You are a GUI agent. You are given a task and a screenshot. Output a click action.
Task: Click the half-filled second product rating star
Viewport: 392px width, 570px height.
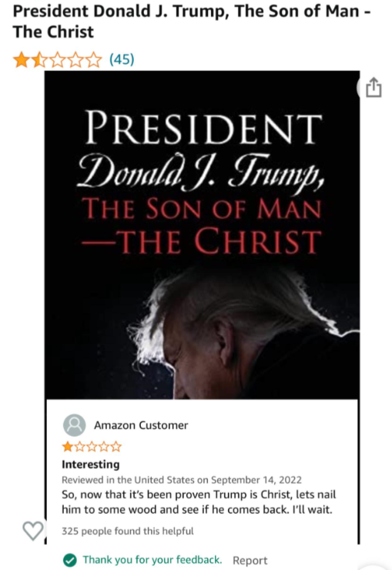click(x=39, y=59)
